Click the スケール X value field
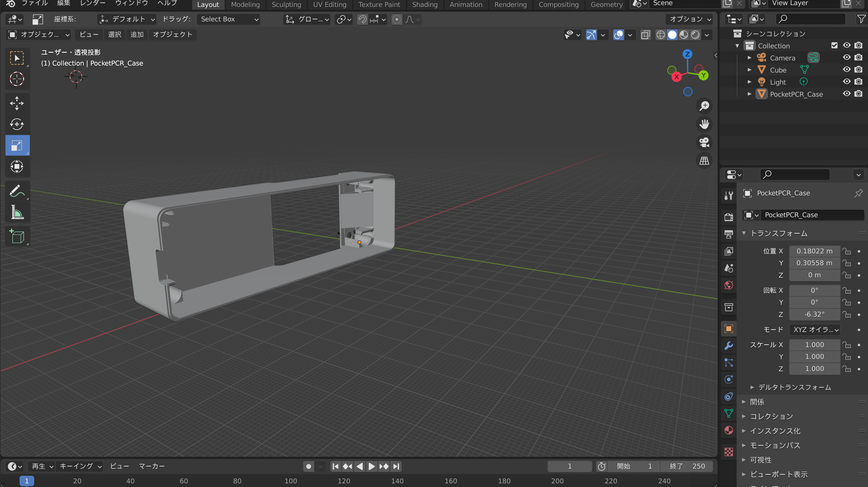868x487 pixels. [815, 345]
